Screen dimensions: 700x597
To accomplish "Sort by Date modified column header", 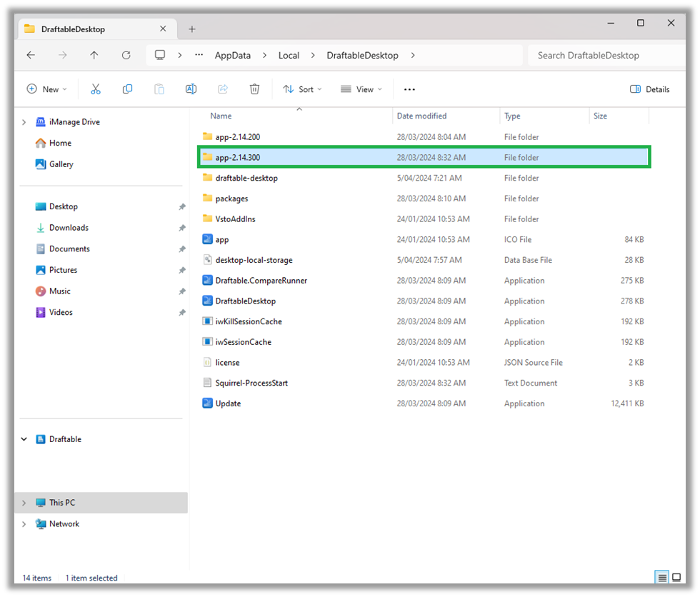I will 446,116.
